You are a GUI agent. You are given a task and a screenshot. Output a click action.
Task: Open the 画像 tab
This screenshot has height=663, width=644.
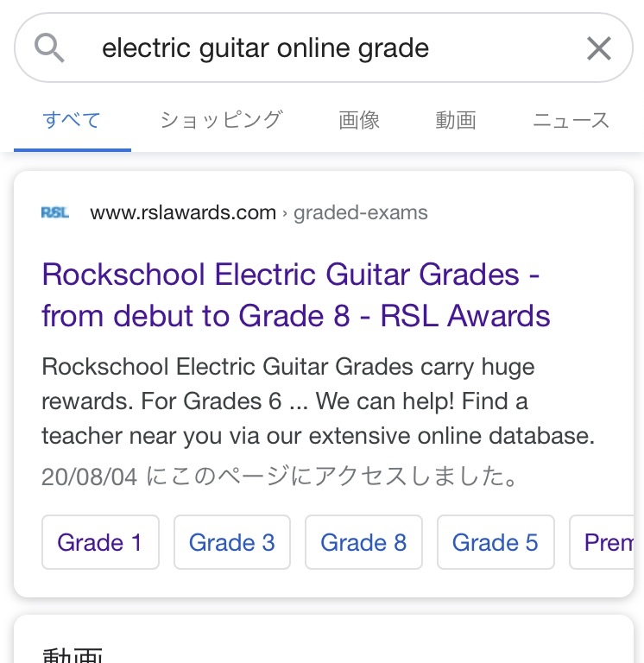coord(359,121)
